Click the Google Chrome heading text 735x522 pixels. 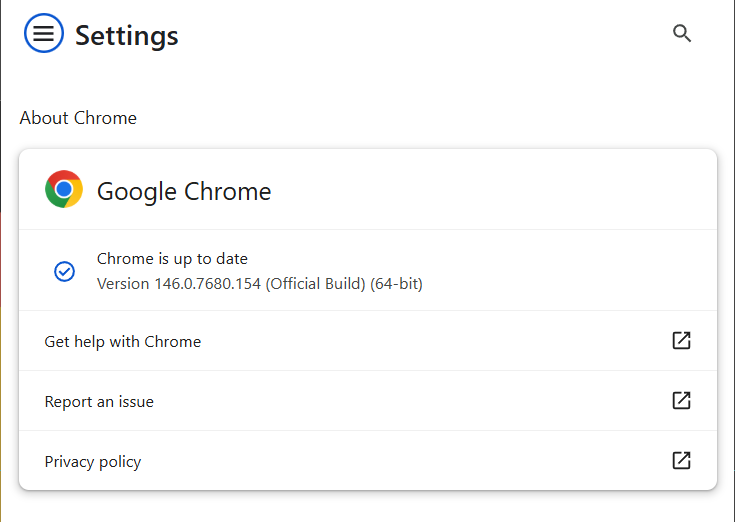click(x=184, y=191)
